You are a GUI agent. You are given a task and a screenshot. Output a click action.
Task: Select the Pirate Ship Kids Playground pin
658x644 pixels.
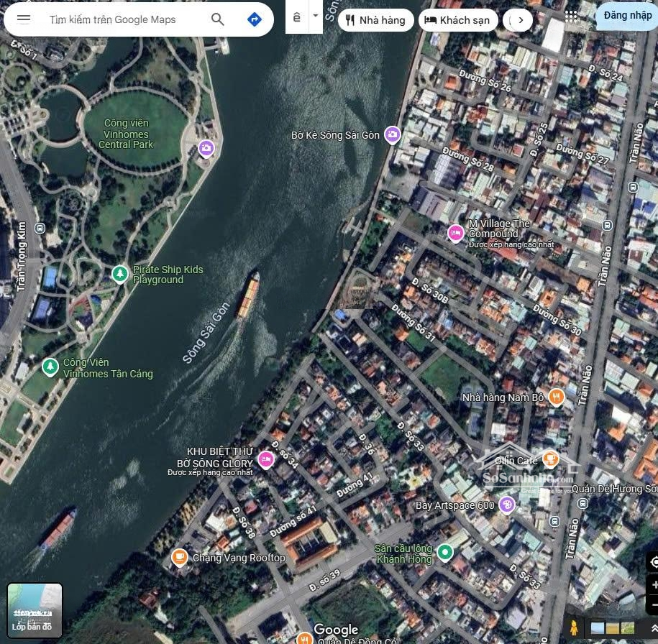[x=120, y=274]
